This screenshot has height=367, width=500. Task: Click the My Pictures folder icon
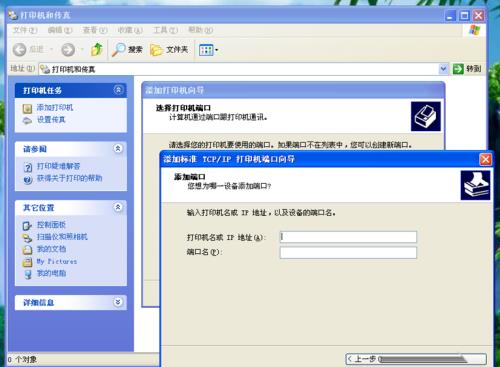[x=27, y=262]
